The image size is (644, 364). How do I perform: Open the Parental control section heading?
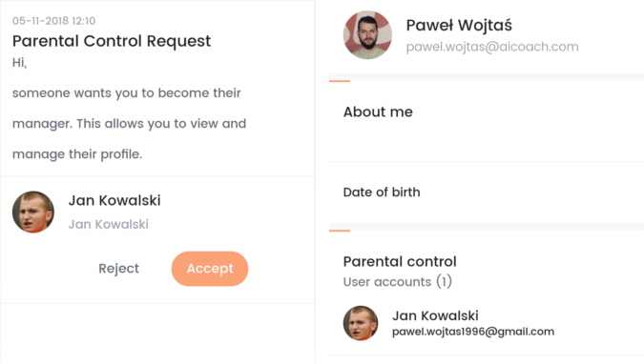pyautogui.click(x=400, y=261)
